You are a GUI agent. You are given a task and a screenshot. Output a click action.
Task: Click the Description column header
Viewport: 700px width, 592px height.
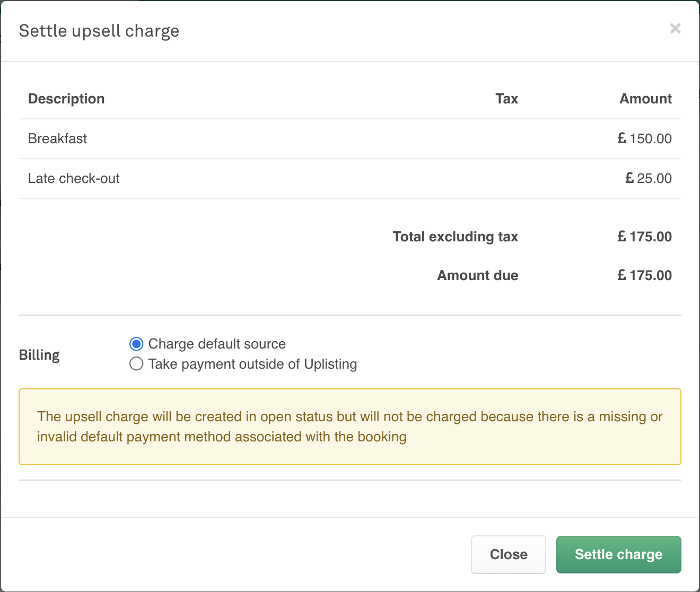66,99
